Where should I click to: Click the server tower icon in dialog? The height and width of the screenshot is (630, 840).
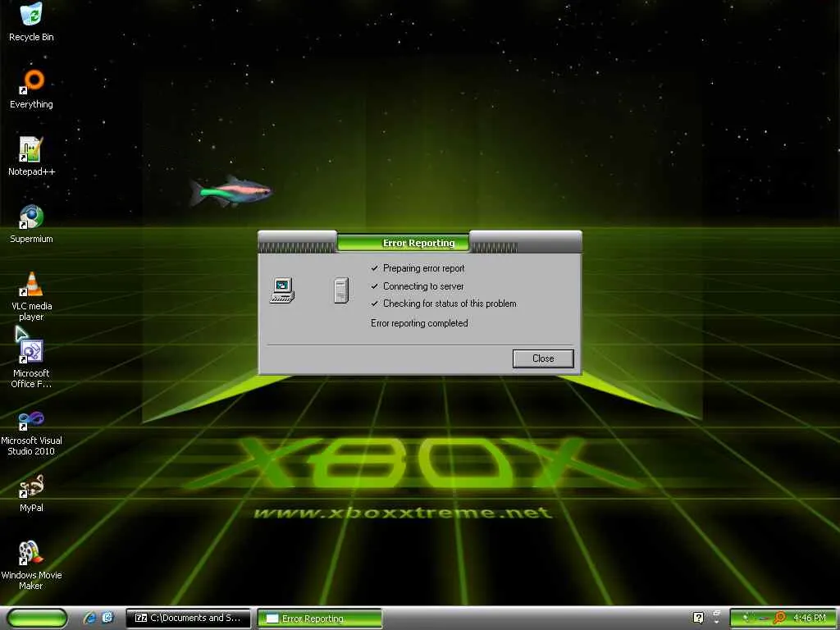click(341, 290)
